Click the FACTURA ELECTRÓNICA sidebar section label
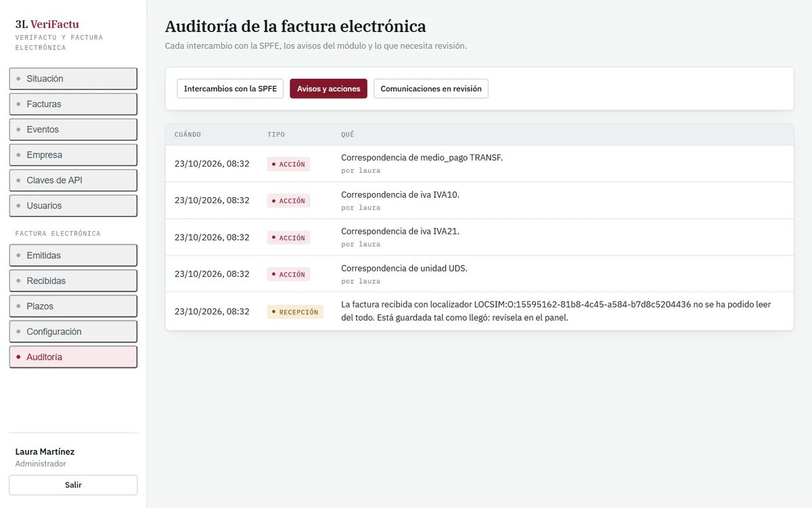The image size is (812, 508). click(58, 234)
